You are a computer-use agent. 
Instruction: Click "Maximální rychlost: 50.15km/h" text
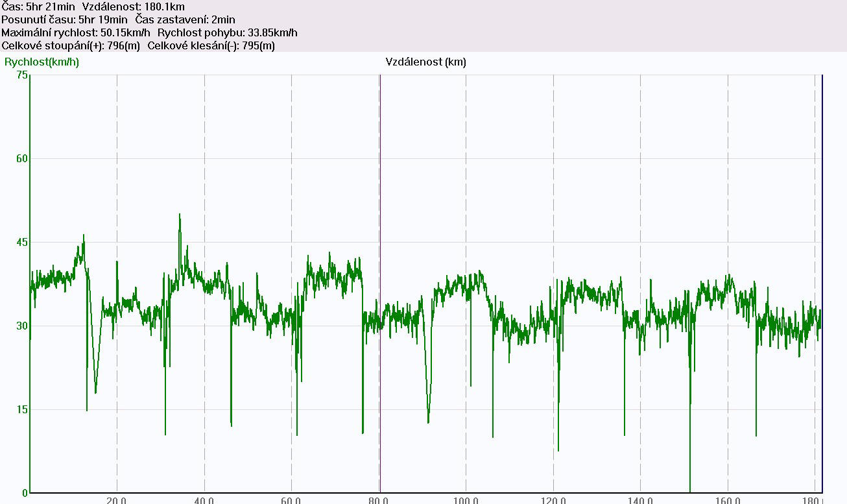76,33
